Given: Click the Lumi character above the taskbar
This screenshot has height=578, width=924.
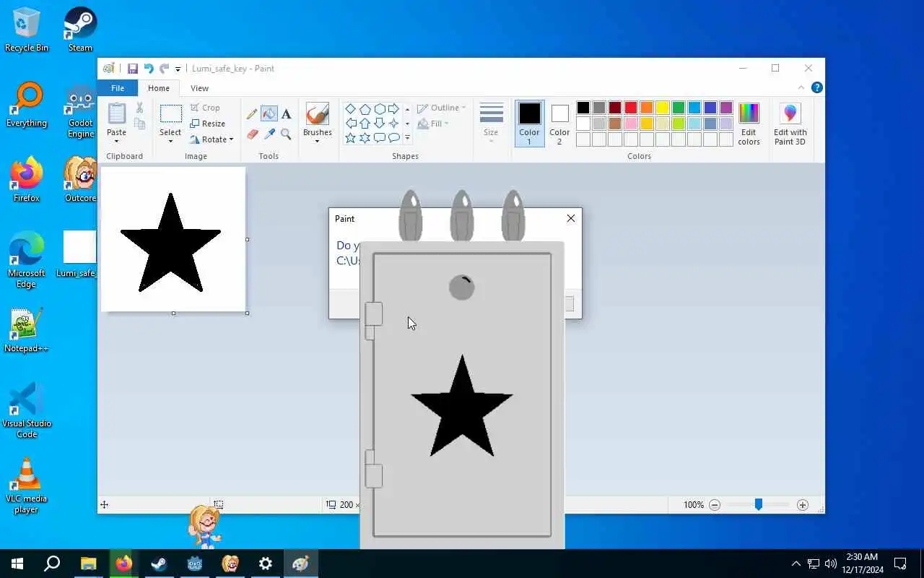Looking at the screenshot, I should tap(205, 527).
